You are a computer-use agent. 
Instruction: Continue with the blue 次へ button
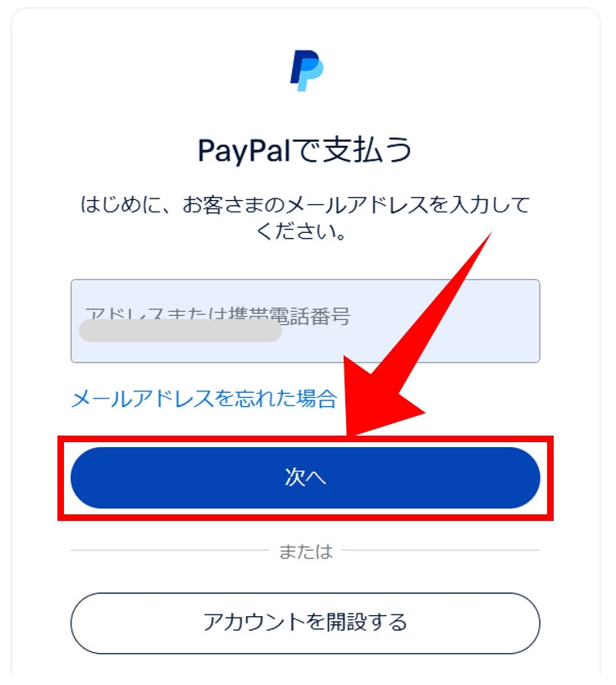[305, 478]
